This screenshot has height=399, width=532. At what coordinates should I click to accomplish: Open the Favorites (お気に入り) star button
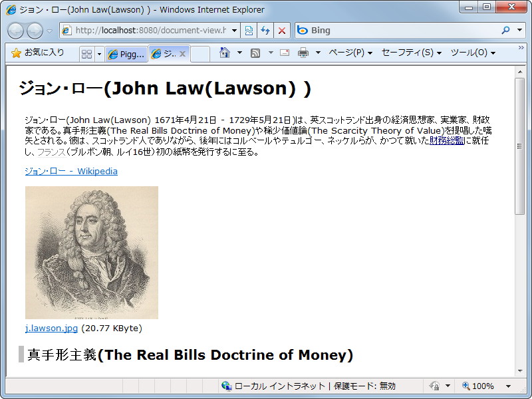tap(38, 53)
